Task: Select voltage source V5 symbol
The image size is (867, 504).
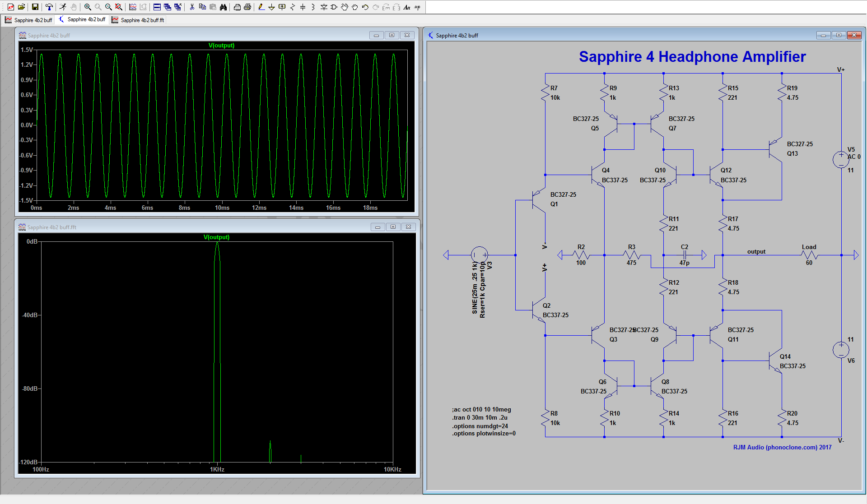Action: coord(841,159)
